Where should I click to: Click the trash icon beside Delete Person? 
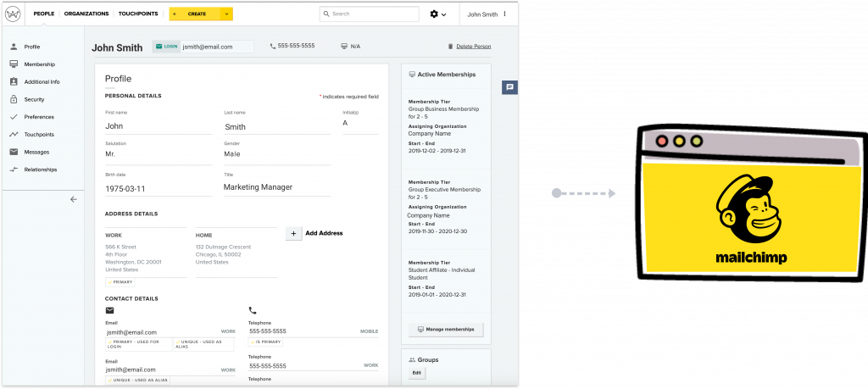(x=451, y=47)
